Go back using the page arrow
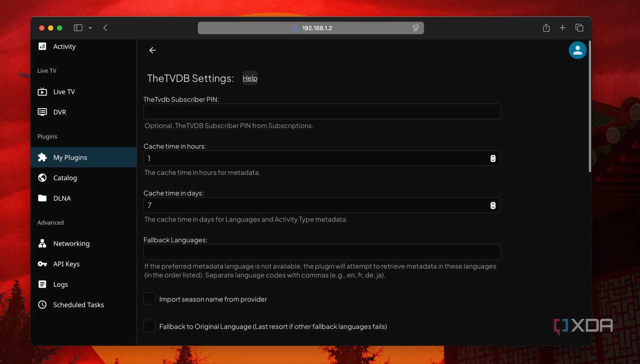 (x=152, y=50)
